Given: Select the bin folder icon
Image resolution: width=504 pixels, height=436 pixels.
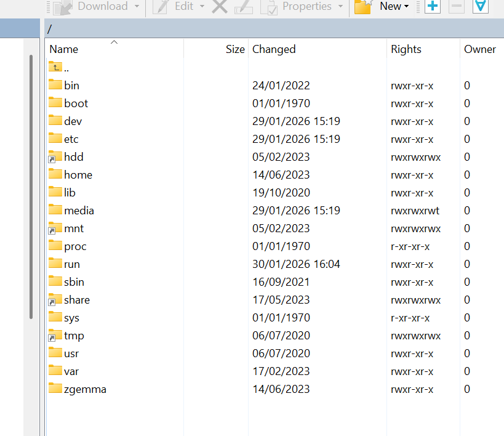Looking at the screenshot, I should (55, 84).
